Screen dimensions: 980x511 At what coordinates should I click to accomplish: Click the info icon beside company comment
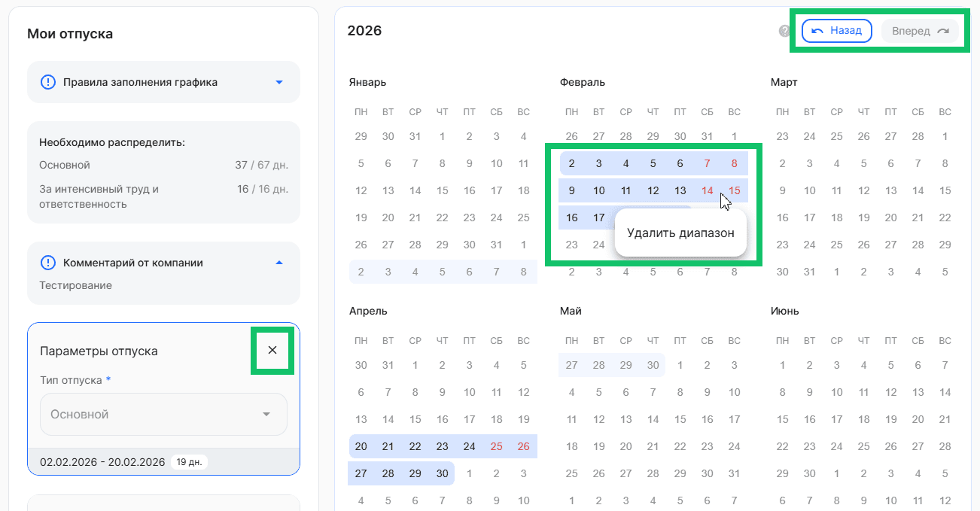pos(48,263)
